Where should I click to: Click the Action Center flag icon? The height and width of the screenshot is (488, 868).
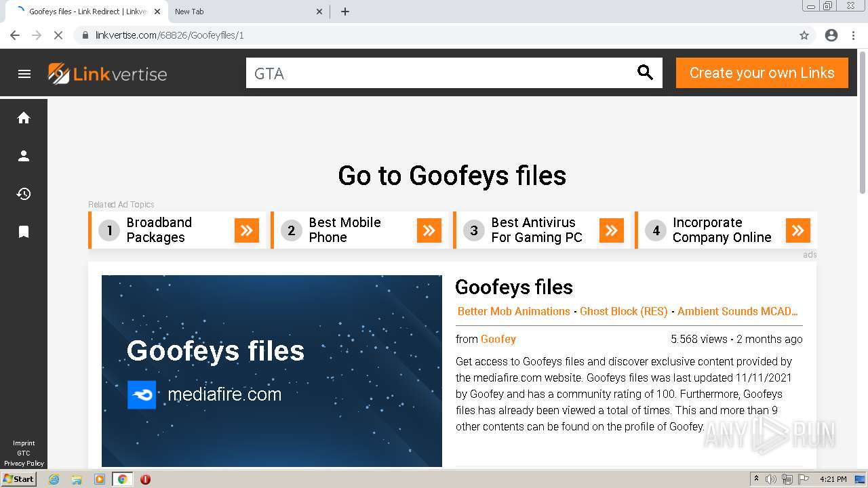pyautogui.click(x=804, y=479)
